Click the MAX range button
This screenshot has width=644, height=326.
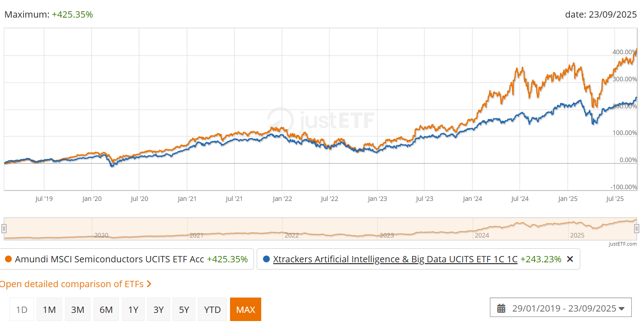click(x=245, y=310)
